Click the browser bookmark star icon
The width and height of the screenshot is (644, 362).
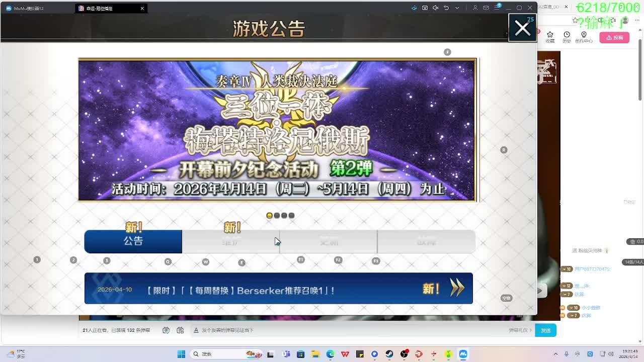pos(575,21)
